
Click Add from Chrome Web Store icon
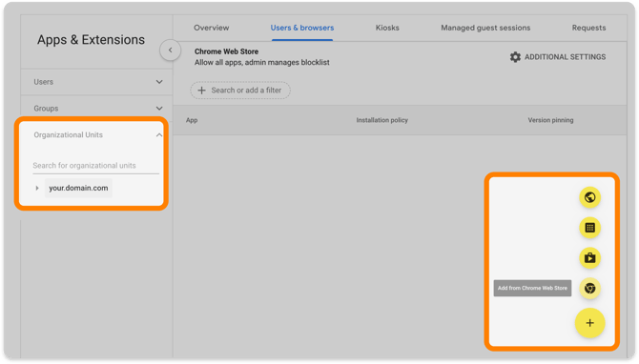coord(589,289)
